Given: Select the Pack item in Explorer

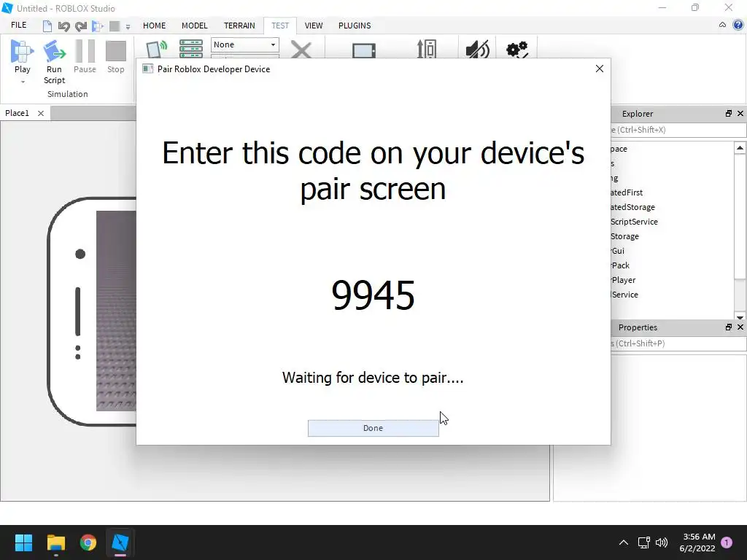Looking at the screenshot, I should (620, 265).
